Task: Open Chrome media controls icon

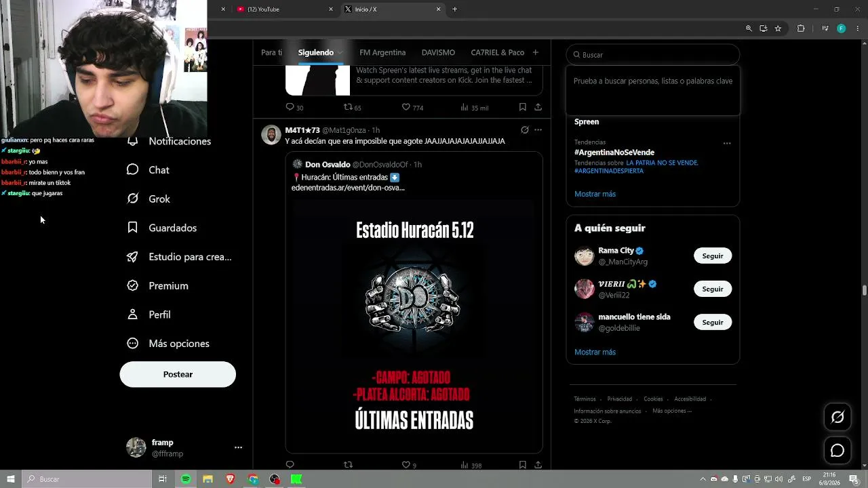Action: pos(825,28)
